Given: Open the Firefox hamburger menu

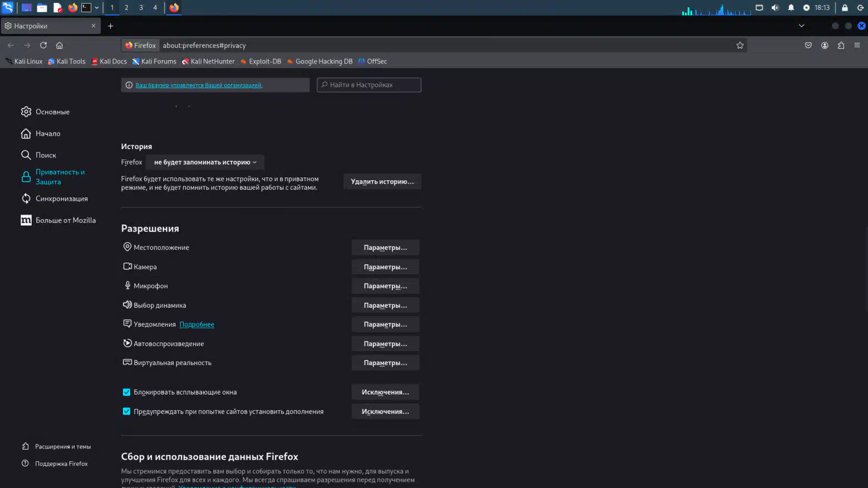Looking at the screenshot, I should click(x=857, y=45).
